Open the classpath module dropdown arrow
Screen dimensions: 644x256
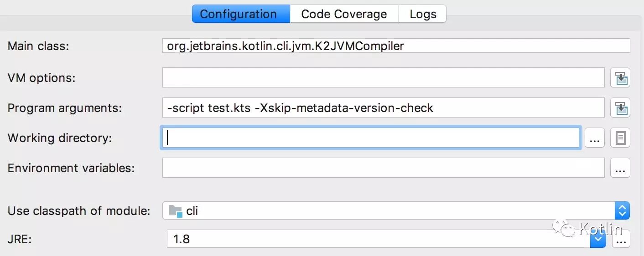coord(622,210)
